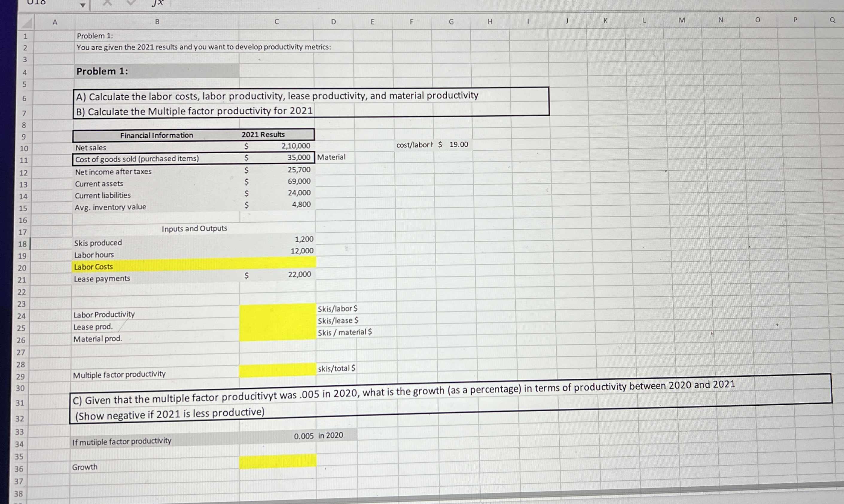This screenshot has width=844, height=504.
Task: Click the Enter checkmark in formula bar
Action: 132,3
